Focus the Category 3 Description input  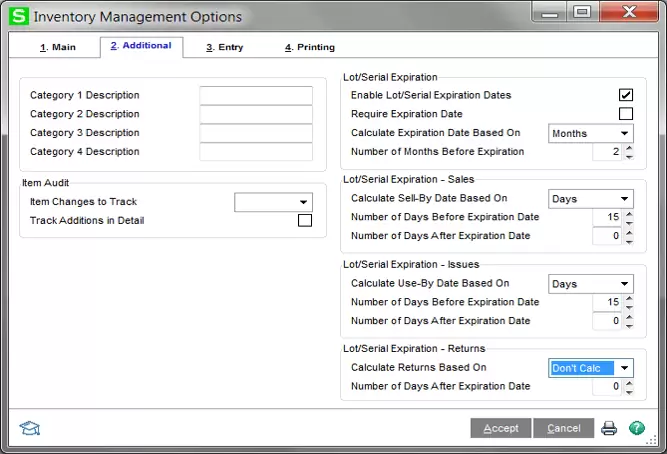[256, 133]
